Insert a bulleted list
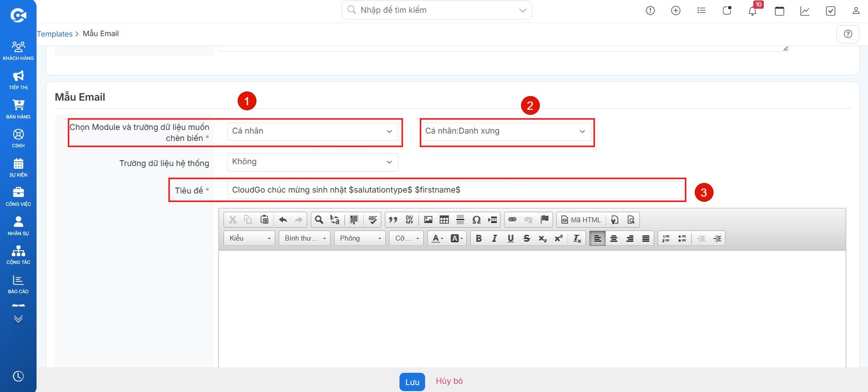Screen dimensions: 868x392 [682, 238]
